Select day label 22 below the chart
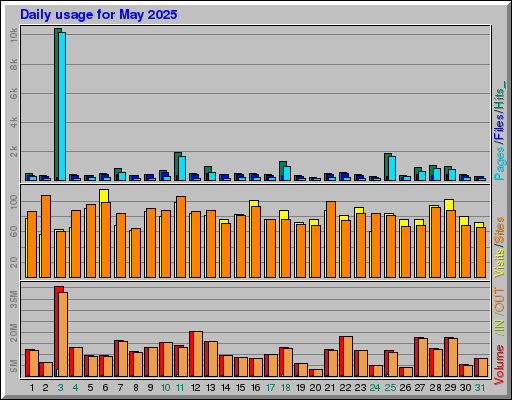 pos(345,388)
